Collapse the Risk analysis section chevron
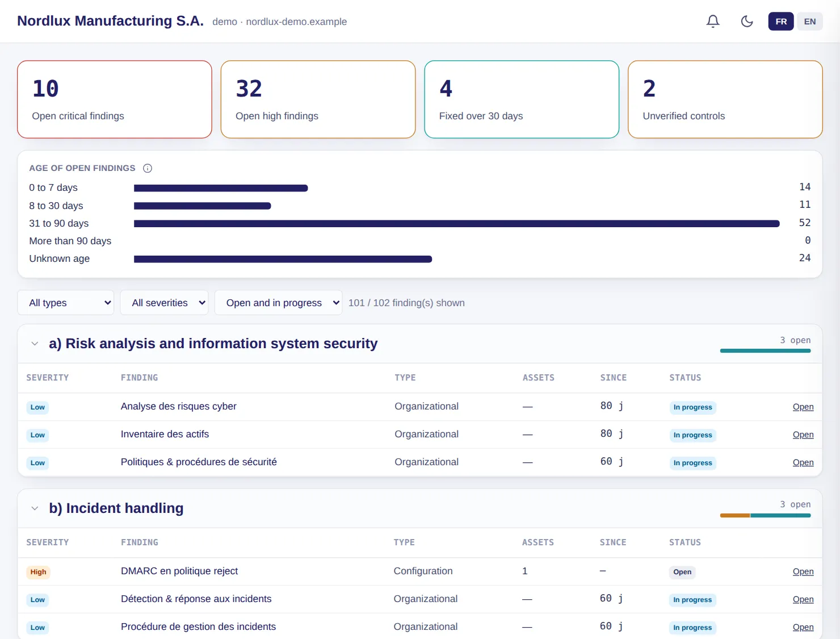The width and height of the screenshot is (840, 639). pyautogui.click(x=35, y=344)
